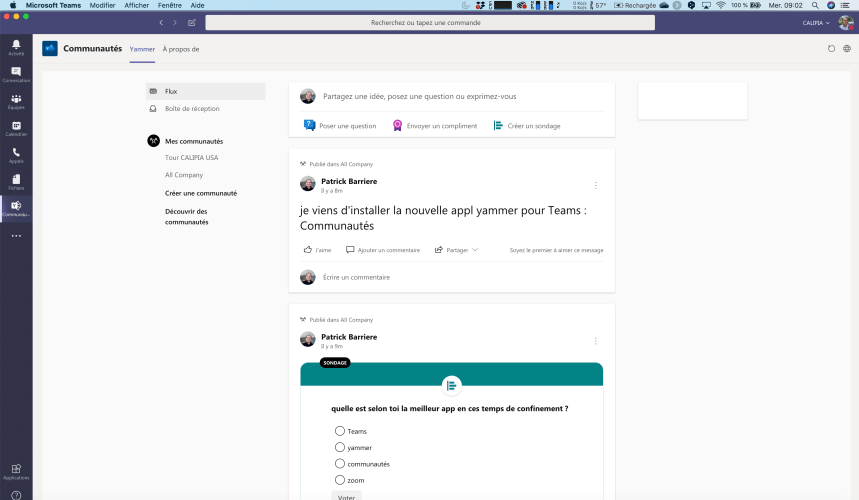Click the Fichiers icon in the sidebar
The height and width of the screenshot is (500, 859).
click(16, 182)
